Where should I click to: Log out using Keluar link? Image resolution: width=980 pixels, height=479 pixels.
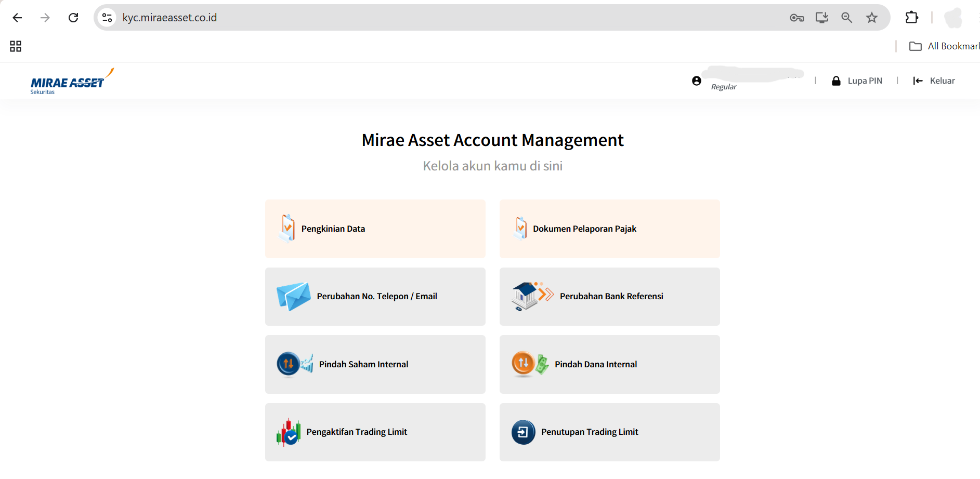(934, 81)
